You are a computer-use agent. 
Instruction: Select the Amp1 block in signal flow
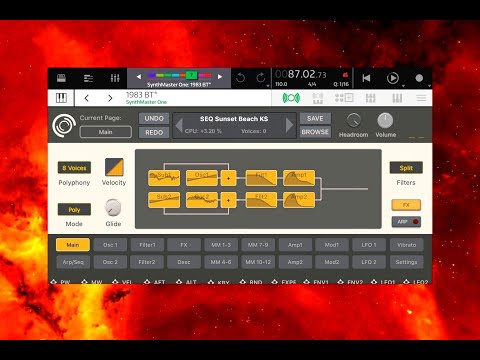(299, 178)
